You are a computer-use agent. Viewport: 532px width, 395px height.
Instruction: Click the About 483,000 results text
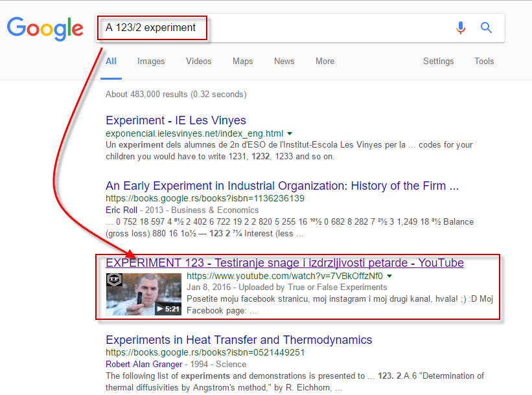point(176,95)
